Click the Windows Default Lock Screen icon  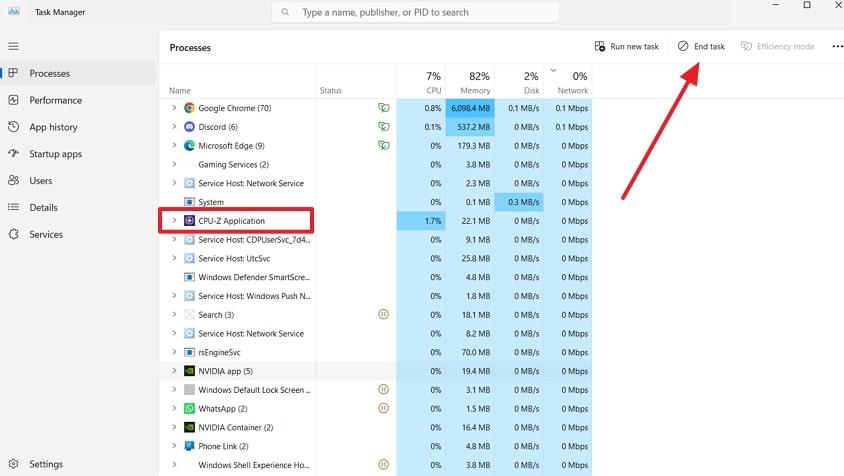tap(189, 390)
